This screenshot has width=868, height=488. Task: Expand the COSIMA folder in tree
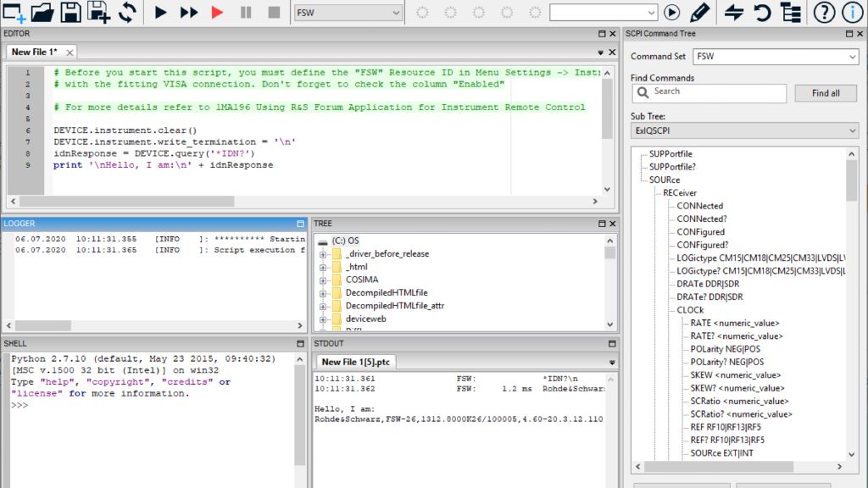(x=323, y=280)
